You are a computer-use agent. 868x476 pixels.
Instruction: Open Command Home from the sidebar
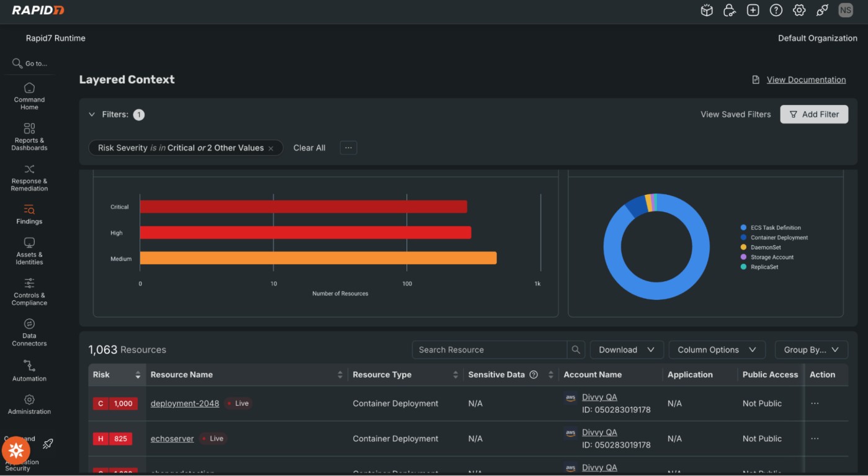(x=29, y=94)
